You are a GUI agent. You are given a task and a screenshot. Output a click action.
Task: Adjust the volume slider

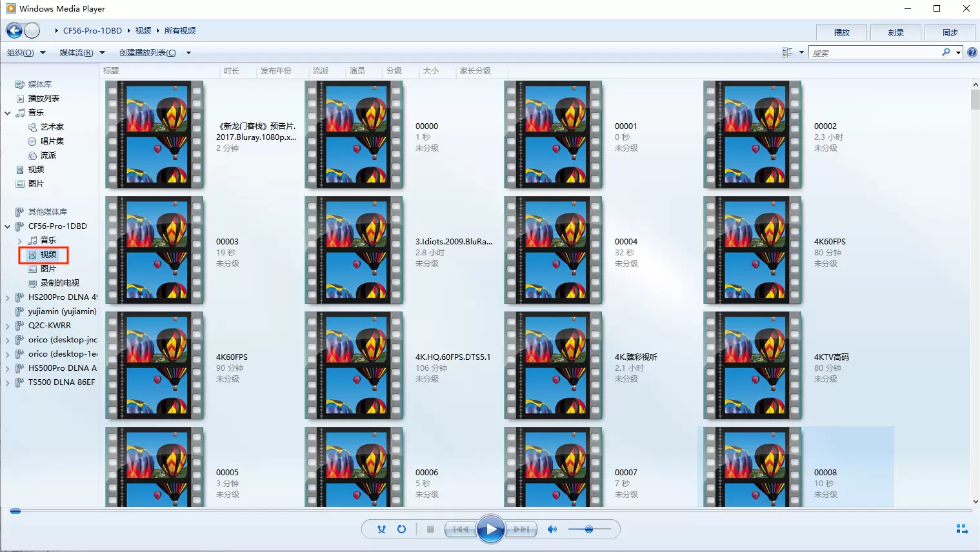pos(589,529)
